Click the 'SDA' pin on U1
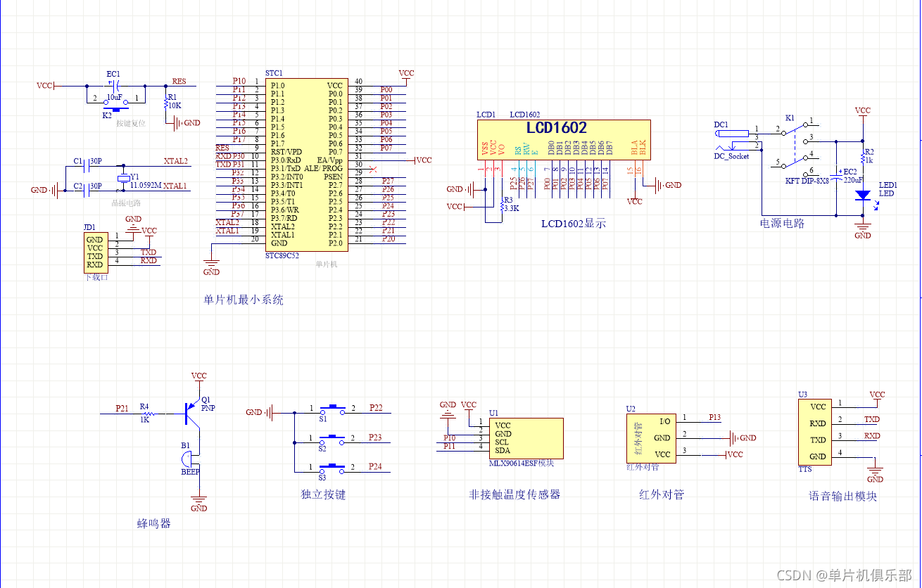 (502, 451)
